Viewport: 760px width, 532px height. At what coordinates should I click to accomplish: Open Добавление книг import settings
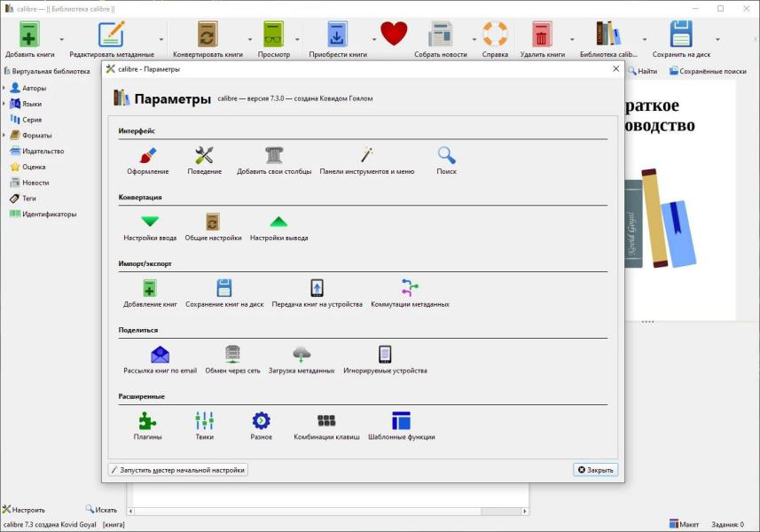pyautogui.click(x=150, y=293)
